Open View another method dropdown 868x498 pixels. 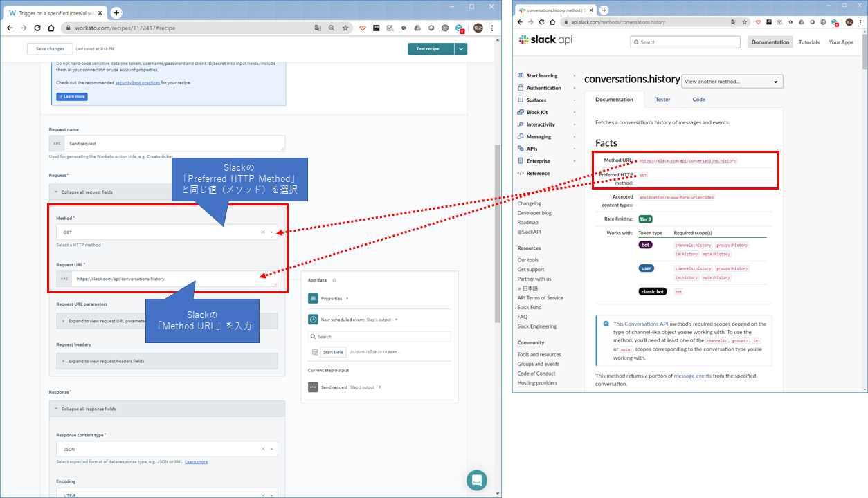[x=732, y=82]
